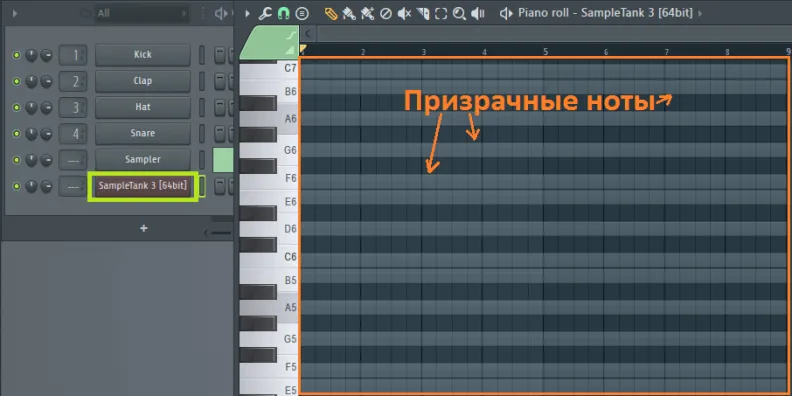Screen dimensions: 792x396
Task: Open the Stamp chord tool icon
Action: coord(302,14)
